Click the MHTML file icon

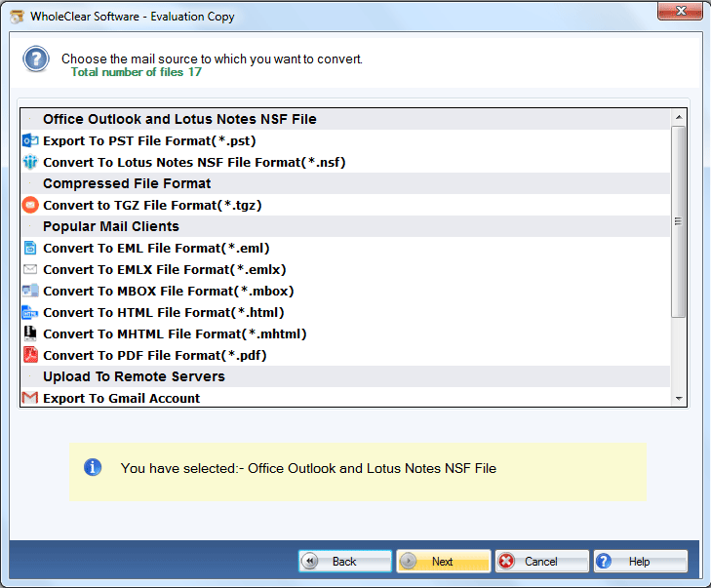tap(30, 333)
